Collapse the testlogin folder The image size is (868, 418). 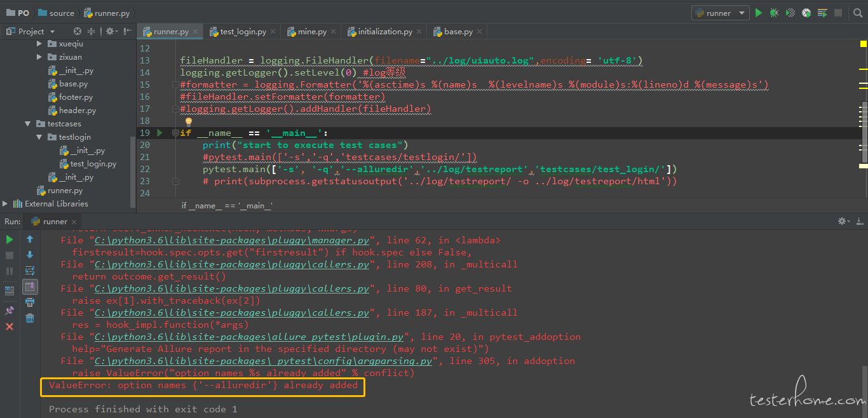pyautogui.click(x=39, y=137)
